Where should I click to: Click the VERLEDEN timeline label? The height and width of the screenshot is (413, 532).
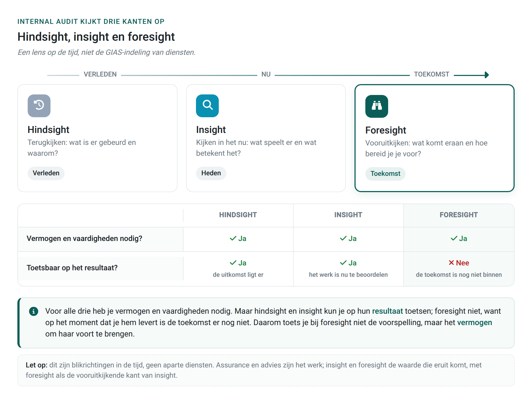click(100, 74)
